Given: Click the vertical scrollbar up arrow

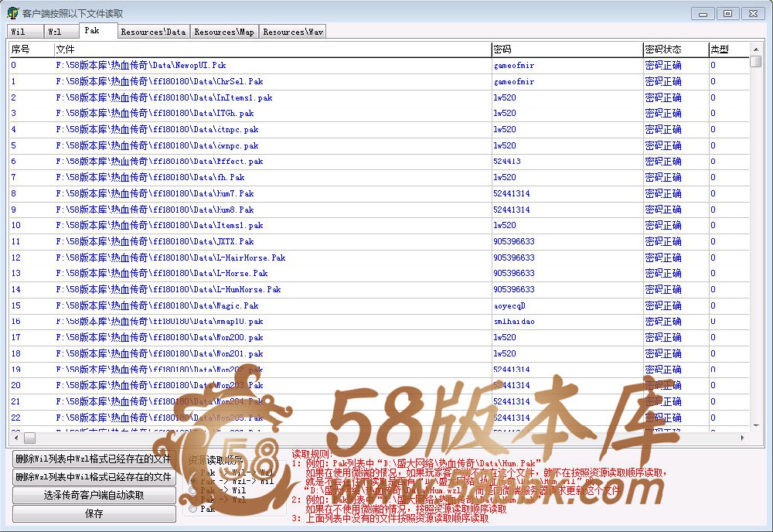Looking at the screenshot, I should [x=755, y=49].
